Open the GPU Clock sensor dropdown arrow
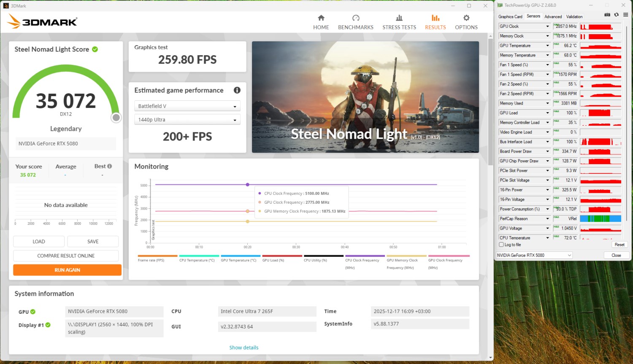 (x=548, y=27)
